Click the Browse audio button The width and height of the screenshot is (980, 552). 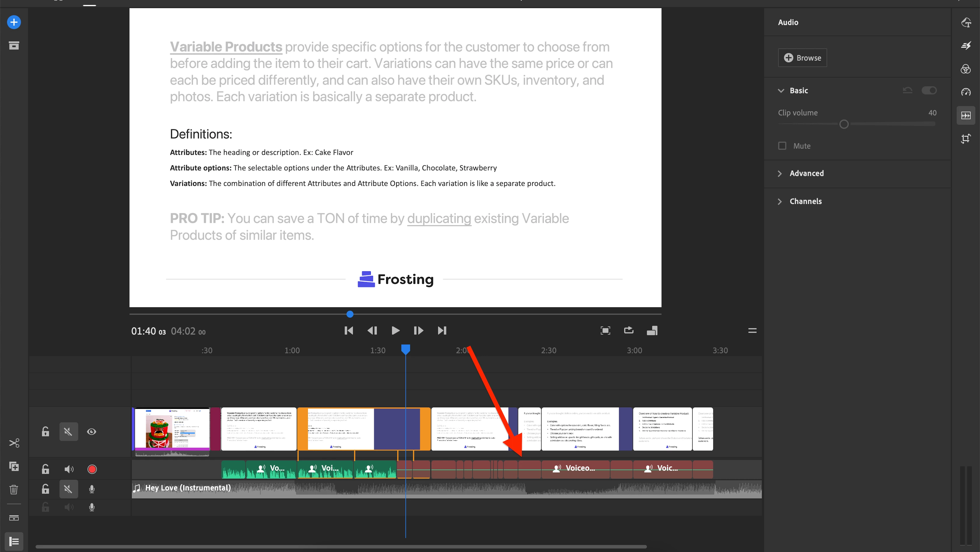[x=802, y=58]
